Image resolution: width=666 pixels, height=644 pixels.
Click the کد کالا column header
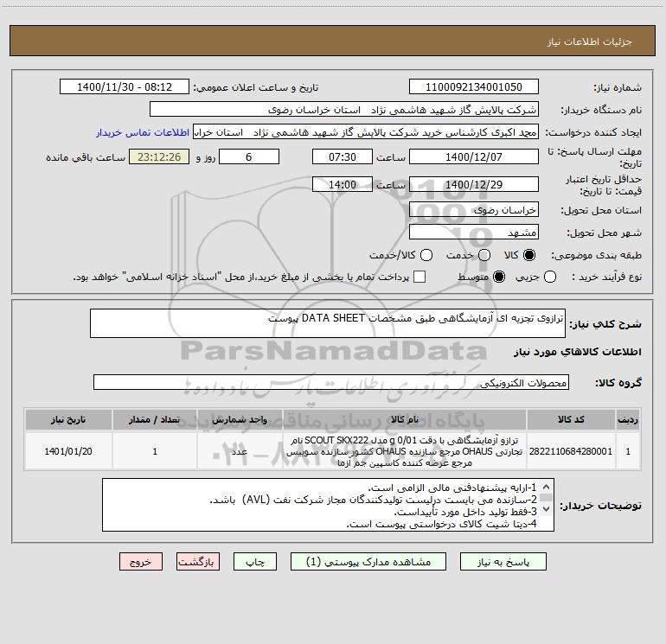571,419
